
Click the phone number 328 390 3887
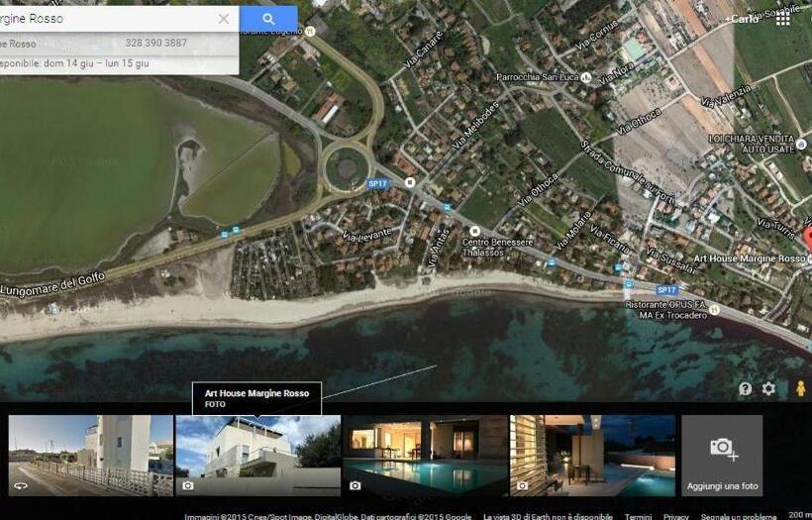[x=155, y=44]
